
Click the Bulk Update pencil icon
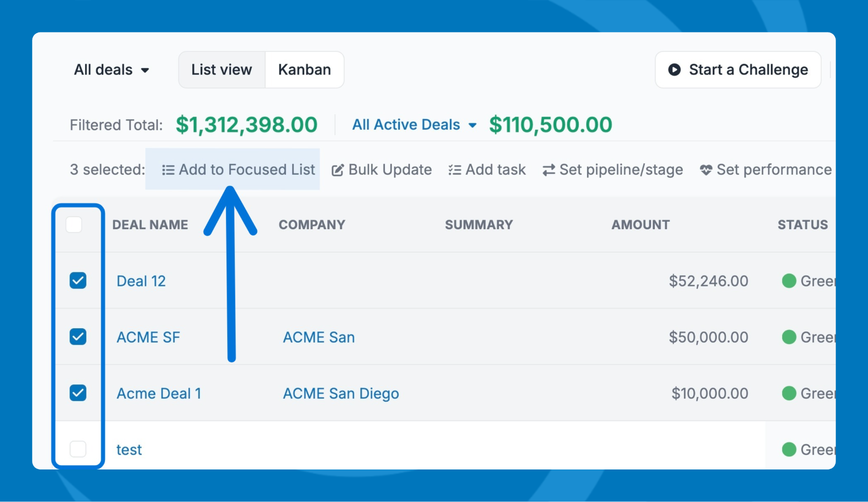[x=338, y=170]
